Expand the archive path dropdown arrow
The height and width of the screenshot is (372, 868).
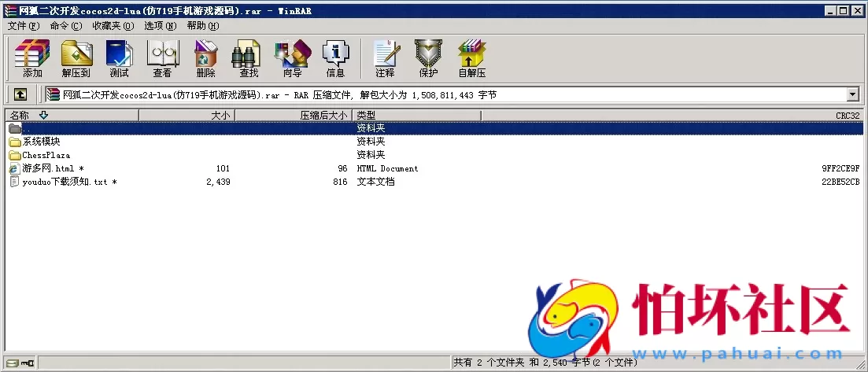point(852,94)
